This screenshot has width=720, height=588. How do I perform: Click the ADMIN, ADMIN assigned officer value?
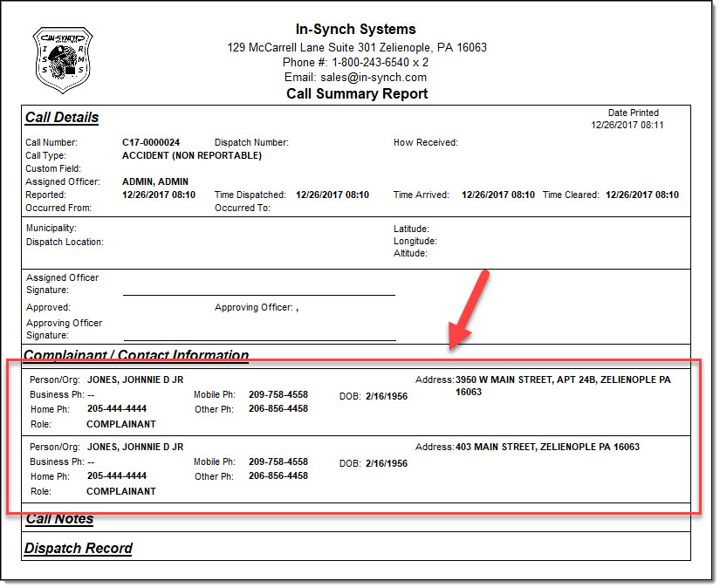tap(155, 181)
